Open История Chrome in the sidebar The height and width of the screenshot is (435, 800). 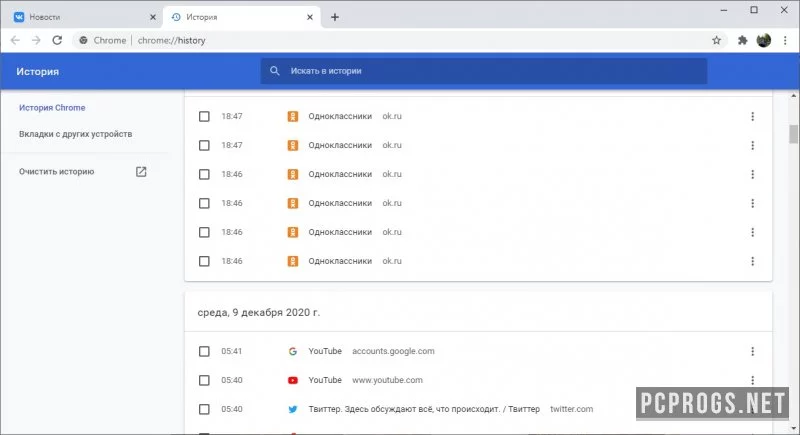tap(52, 108)
